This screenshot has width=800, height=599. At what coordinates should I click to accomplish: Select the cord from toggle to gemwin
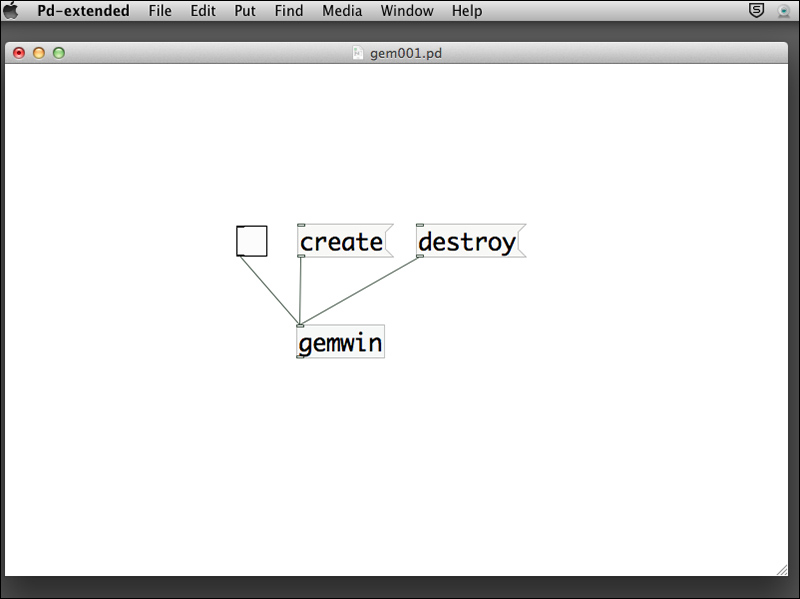[269, 290]
